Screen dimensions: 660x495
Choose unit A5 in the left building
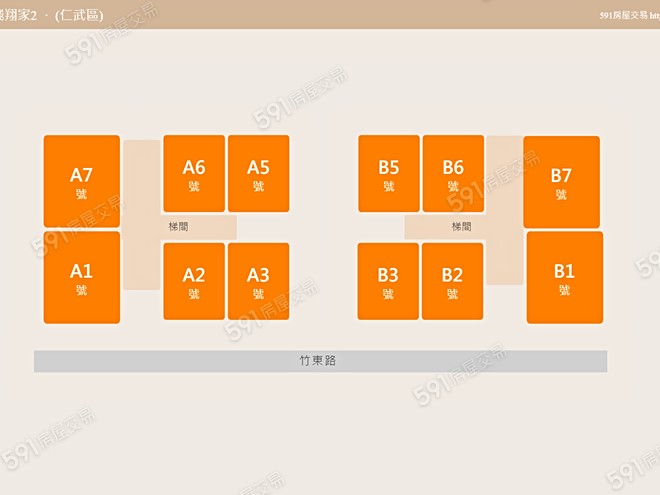coord(258,173)
